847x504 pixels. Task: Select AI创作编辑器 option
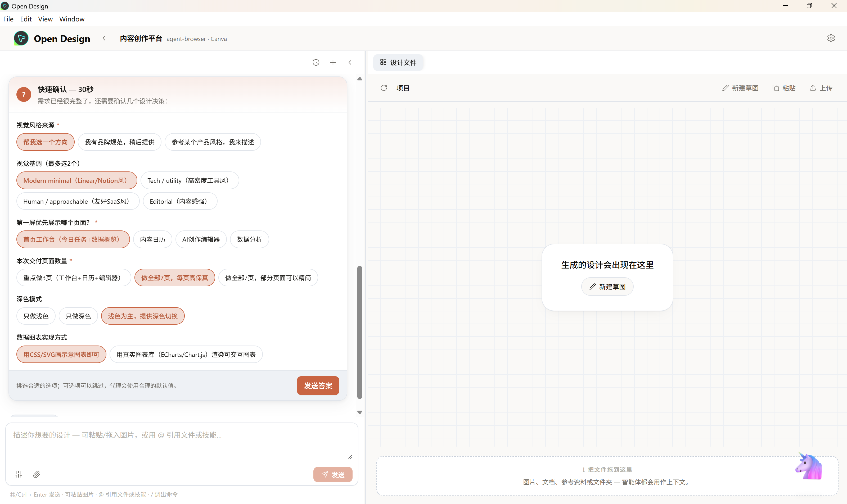click(x=201, y=239)
